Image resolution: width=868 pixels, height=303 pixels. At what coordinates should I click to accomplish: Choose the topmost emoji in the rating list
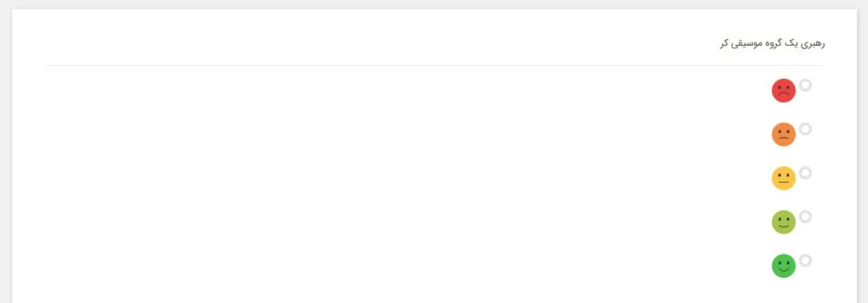[x=783, y=91]
